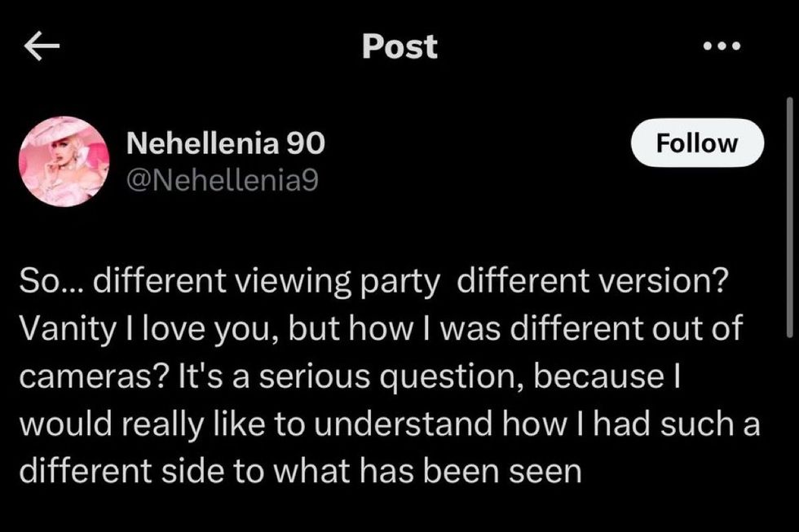Reveal more actions from the ellipsis menu
This screenshot has height=532, width=799.
721,46
